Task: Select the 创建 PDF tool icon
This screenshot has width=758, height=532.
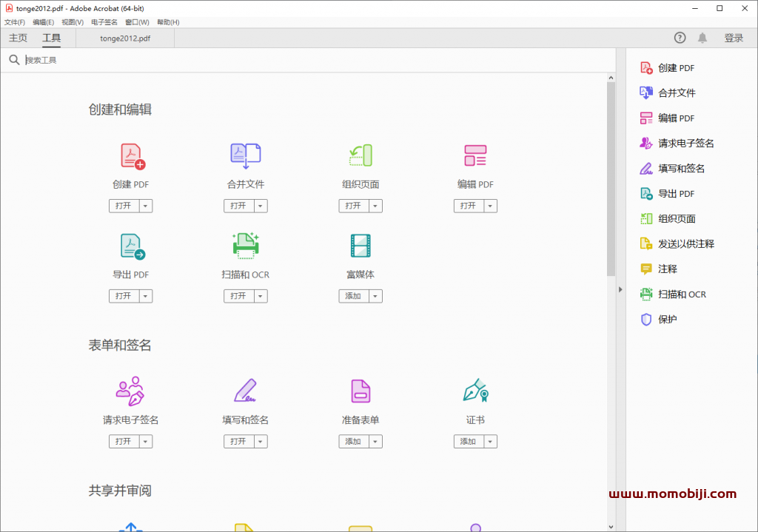Action: click(130, 156)
